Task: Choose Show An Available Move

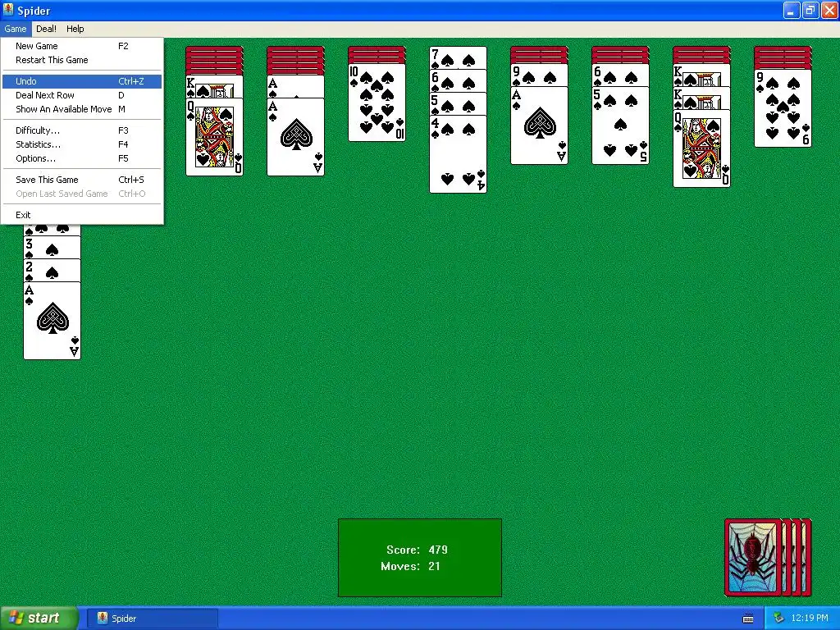Action: click(81, 109)
